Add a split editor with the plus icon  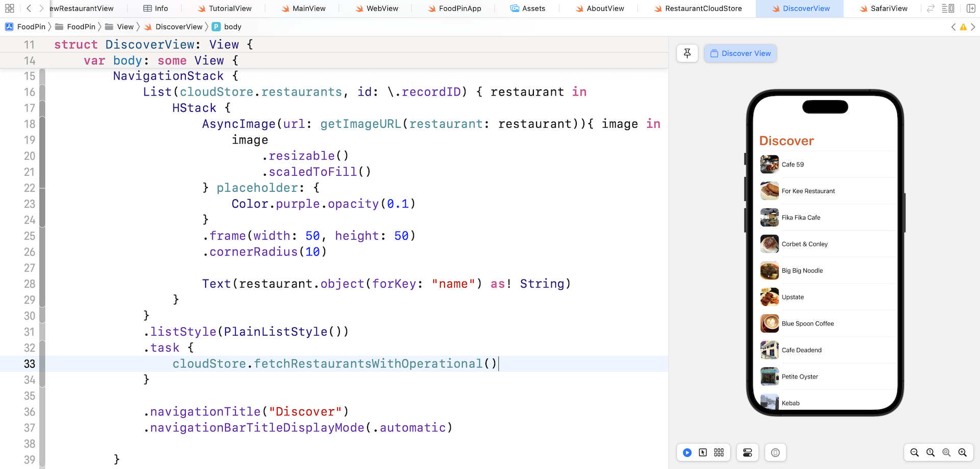971,8
